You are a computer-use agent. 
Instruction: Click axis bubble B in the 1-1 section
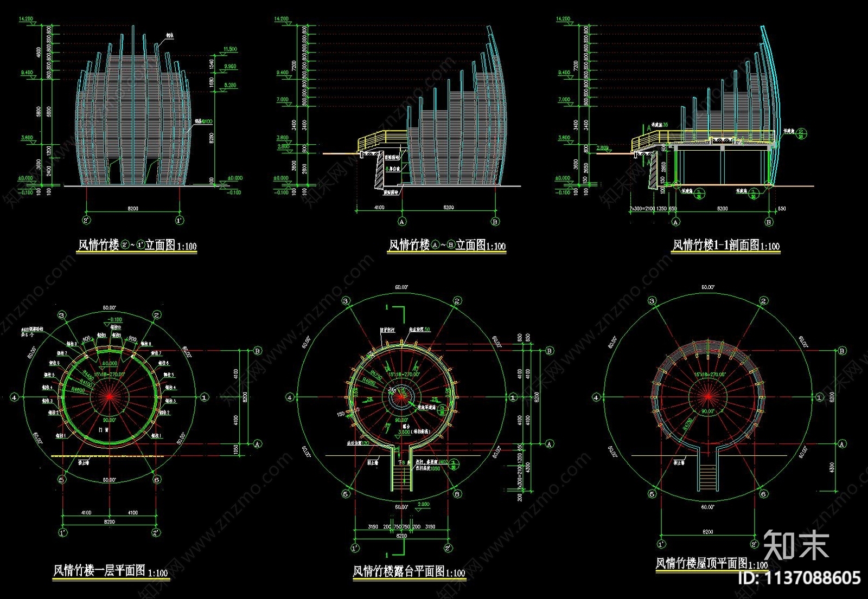(x=769, y=222)
